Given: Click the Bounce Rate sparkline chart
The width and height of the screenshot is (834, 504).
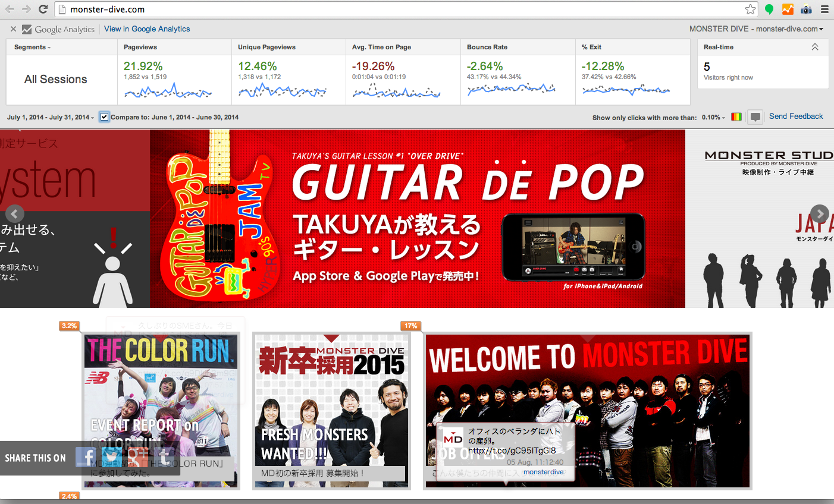Looking at the screenshot, I should coord(511,89).
